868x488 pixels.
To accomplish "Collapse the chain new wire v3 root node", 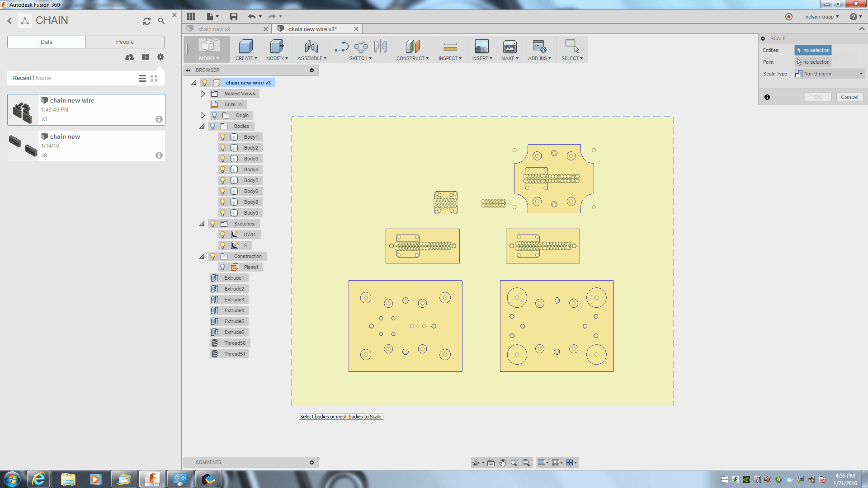I will (194, 83).
